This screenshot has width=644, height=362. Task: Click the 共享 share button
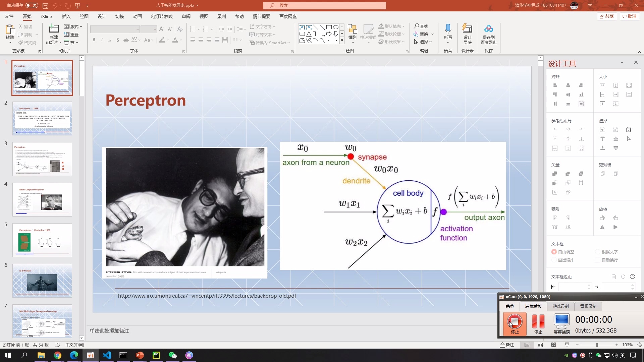tap(607, 16)
